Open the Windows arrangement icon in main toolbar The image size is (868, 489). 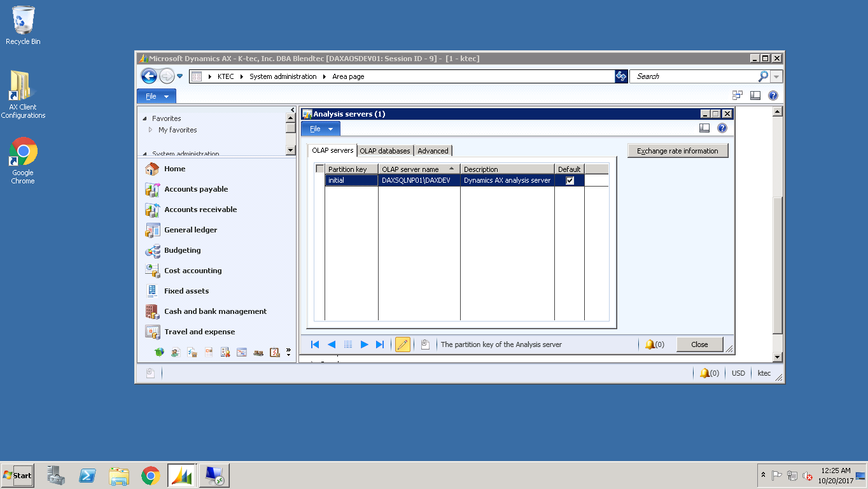click(x=738, y=96)
